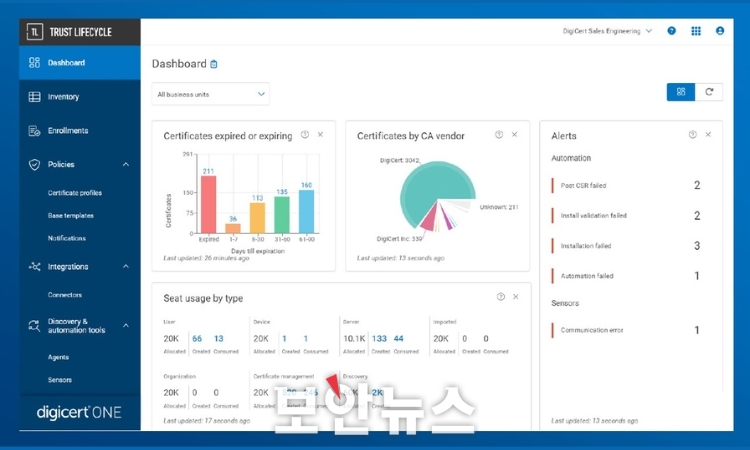Close Certificates by CA vendor widget
The width and height of the screenshot is (750, 450).
point(515,135)
